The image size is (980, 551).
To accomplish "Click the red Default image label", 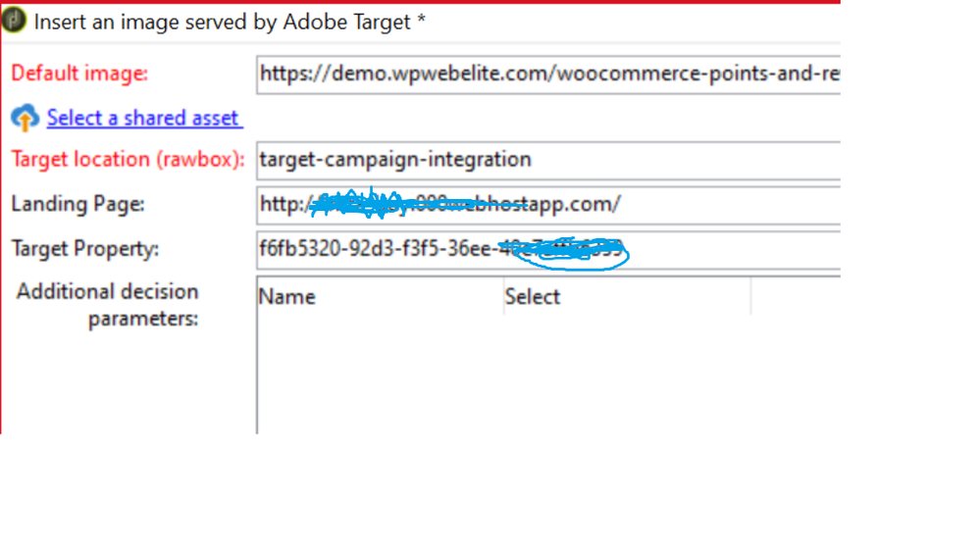I will click(79, 74).
